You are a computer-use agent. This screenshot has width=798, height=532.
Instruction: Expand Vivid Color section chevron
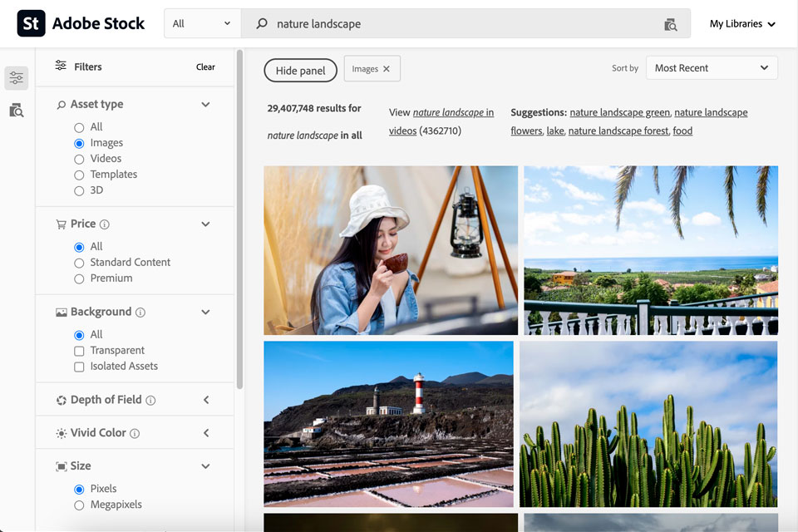pos(206,433)
